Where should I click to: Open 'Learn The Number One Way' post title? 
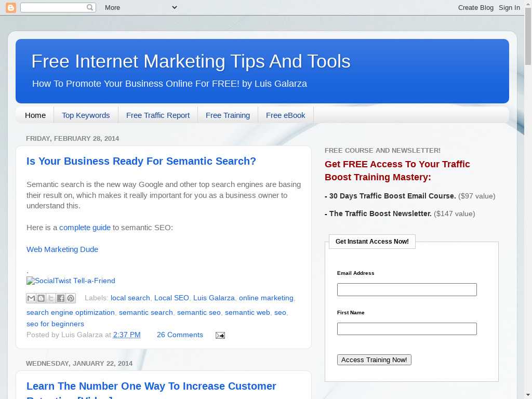(151, 390)
